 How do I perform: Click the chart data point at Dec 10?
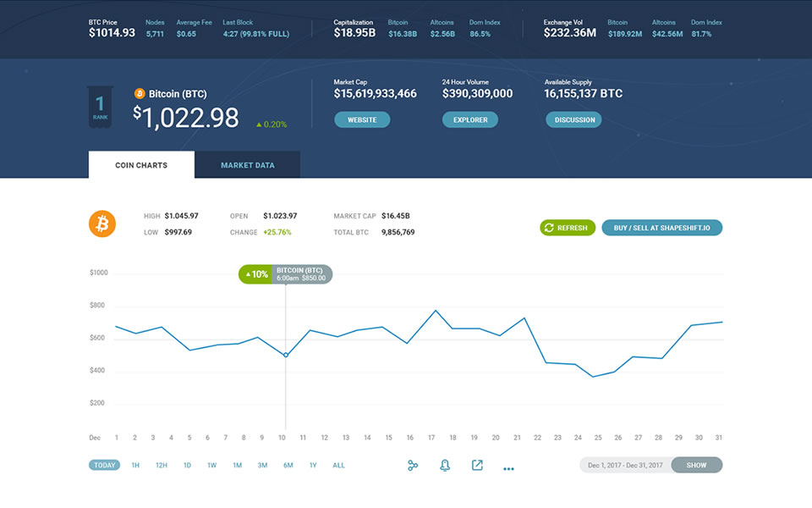[286, 355]
